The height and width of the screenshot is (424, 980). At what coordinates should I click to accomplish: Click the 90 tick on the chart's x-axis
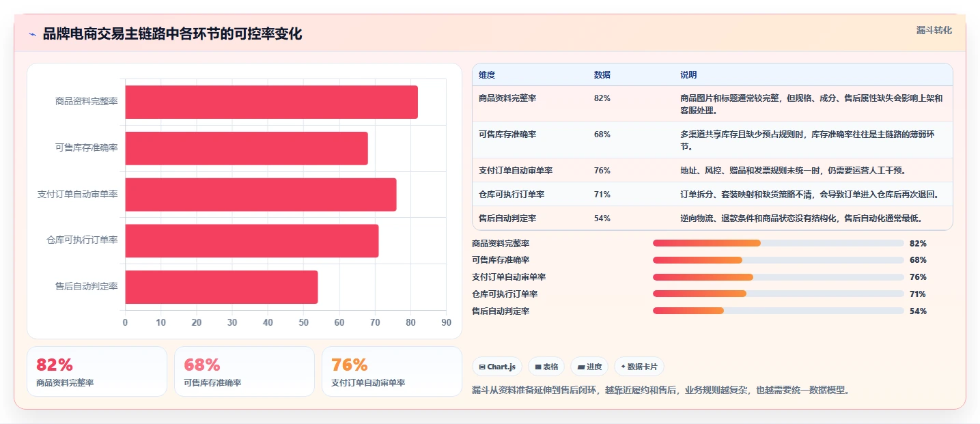(447, 323)
